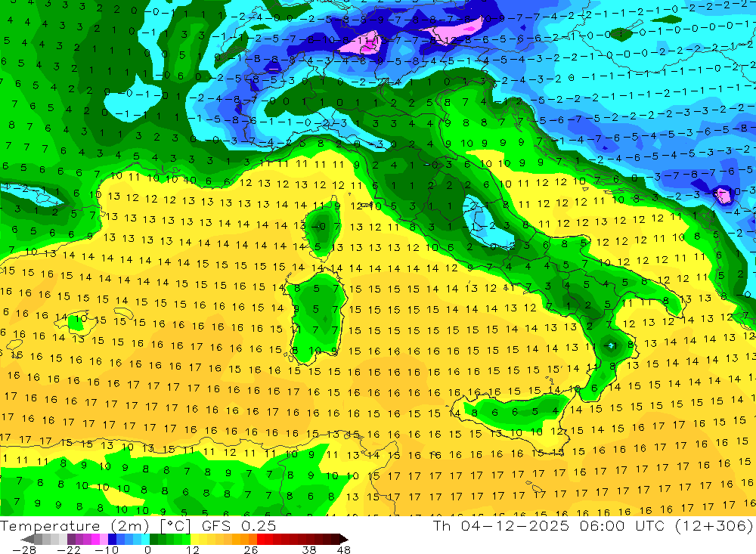The image size is (756, 554).
Task: Click the '06:00 UTC' time text
Action: point(622,525)
